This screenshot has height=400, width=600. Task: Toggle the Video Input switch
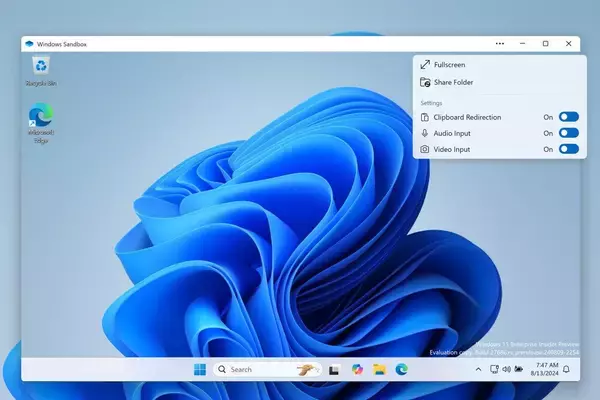point(569,149)
